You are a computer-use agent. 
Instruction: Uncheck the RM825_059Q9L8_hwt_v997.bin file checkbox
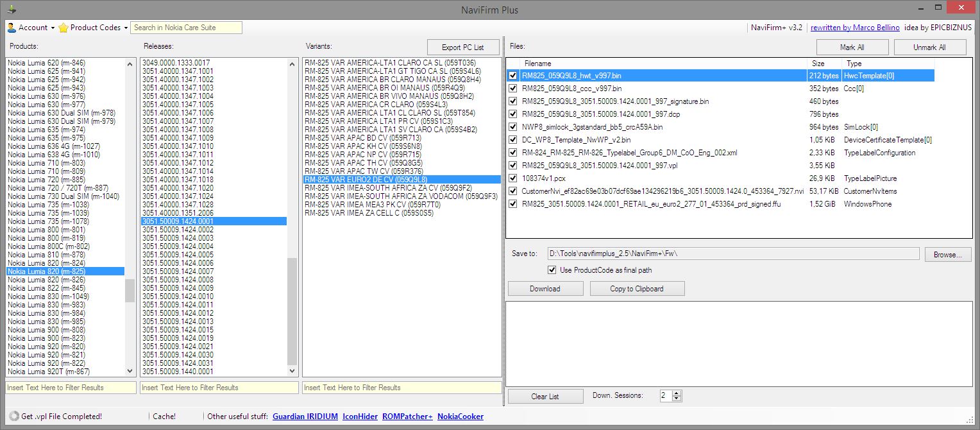[513, 76]
